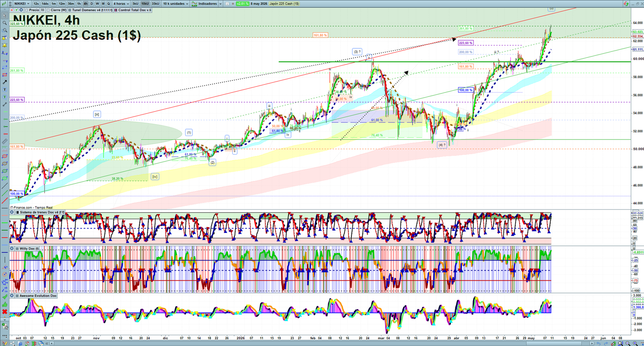Toggle Tunel Domenec v4 indicator box
This screenshot has width=644, height=346.
click(x=70, y=10)
